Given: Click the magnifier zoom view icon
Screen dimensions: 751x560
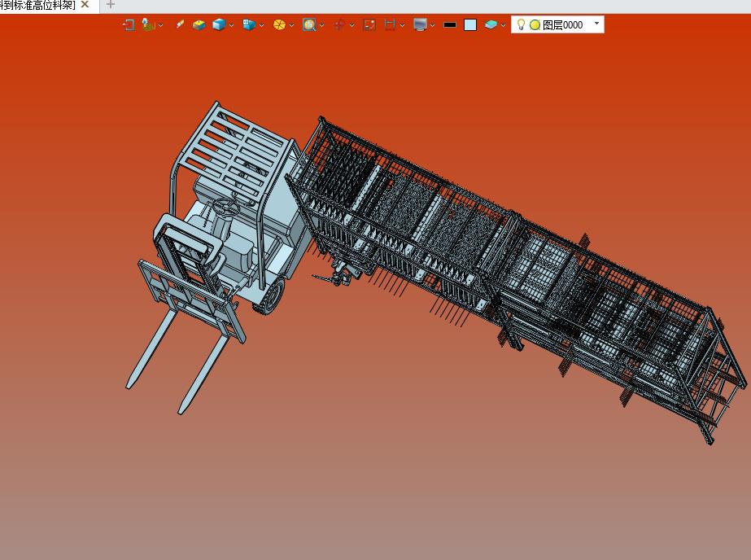Looking at the screenshot, I should point(309,25).
